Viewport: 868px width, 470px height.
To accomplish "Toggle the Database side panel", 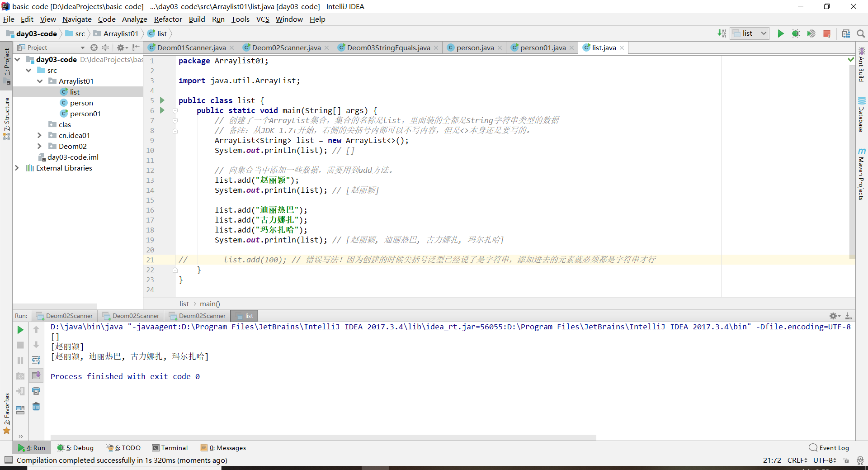I will pyautogui.click(x=862, y=115).
